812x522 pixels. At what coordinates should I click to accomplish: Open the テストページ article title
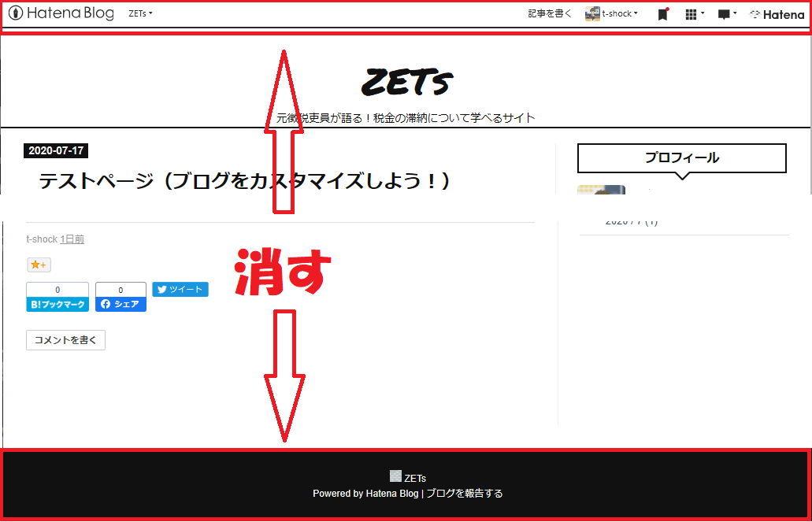tap(246, 182)
